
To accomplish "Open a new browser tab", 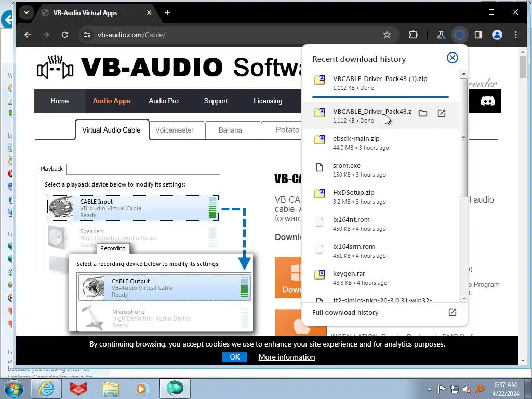I will coord(168,13).
